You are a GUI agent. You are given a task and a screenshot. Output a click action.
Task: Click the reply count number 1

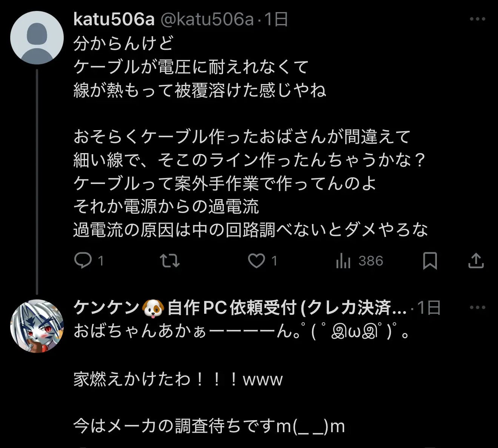pyautogui.click(x=101, y=261)
